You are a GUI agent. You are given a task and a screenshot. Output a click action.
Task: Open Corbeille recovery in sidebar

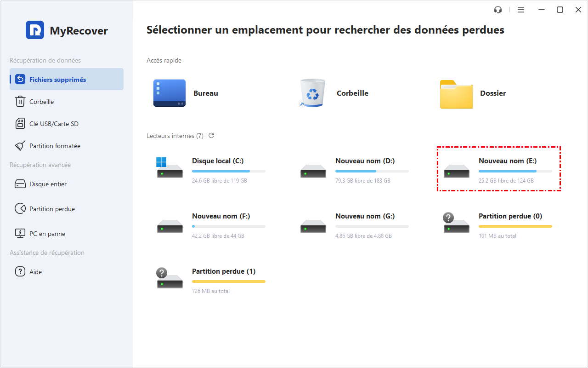[41, 102]
